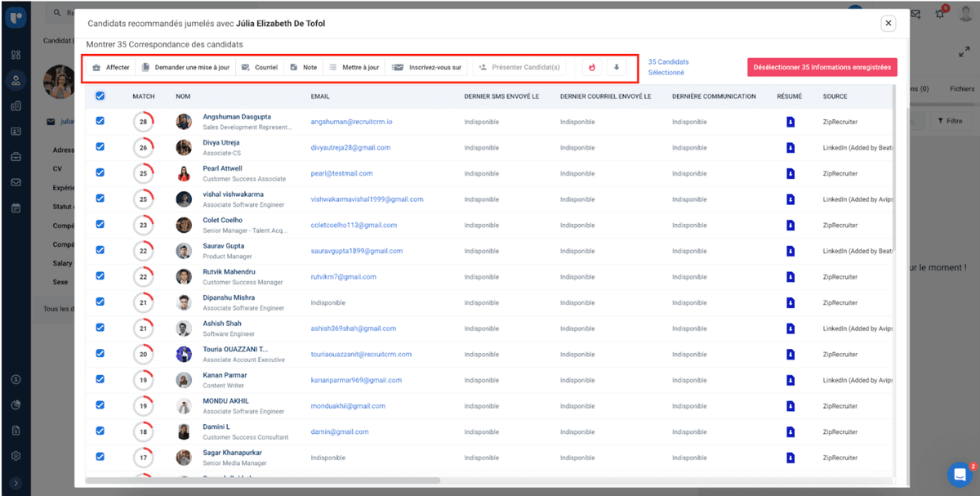Click the horizontal scrollbar under the table
The width and height of the screenshot is (980, 496).
[x=261, y=480]
